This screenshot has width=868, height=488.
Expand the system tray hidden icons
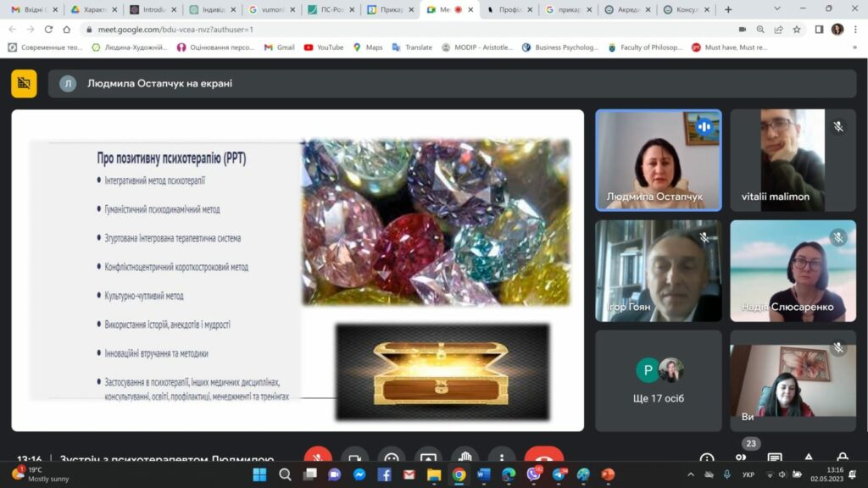691,474
